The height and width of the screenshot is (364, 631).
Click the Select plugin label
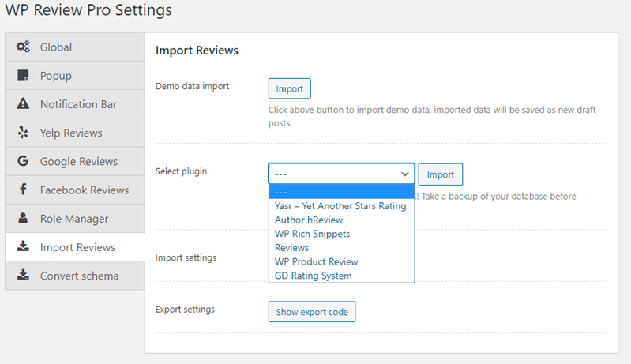point(181,171)
